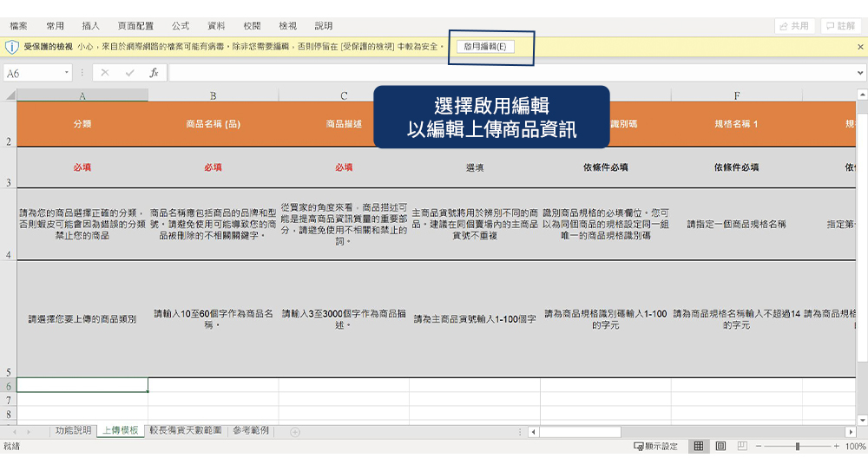Open the 較長備貨天數範圍 sheet tab

[186, 430]
